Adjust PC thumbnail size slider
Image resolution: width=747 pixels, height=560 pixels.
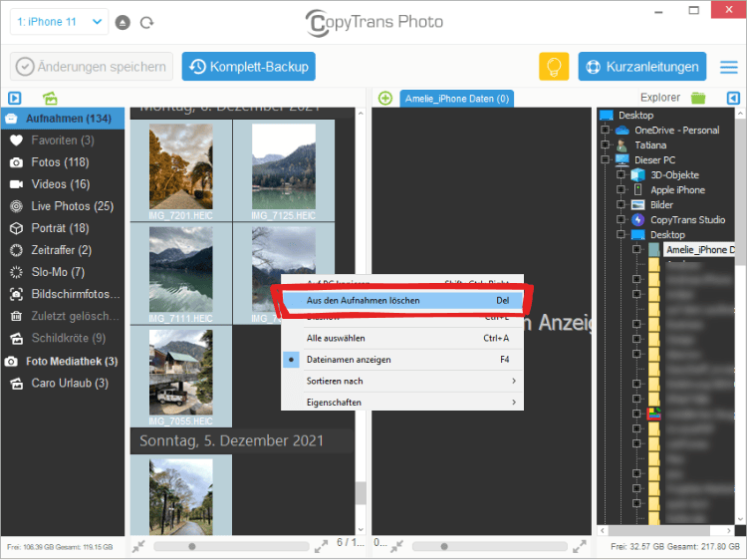pos(444,546)
